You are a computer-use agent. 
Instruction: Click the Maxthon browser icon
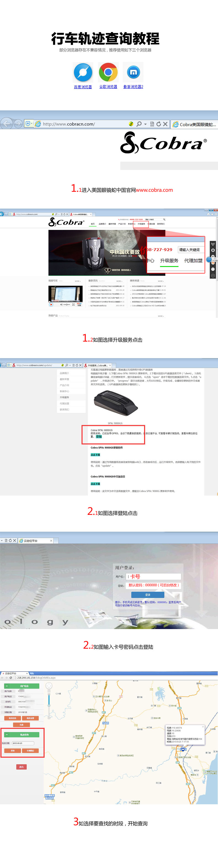pyautogui.click(x=133, y=72)
